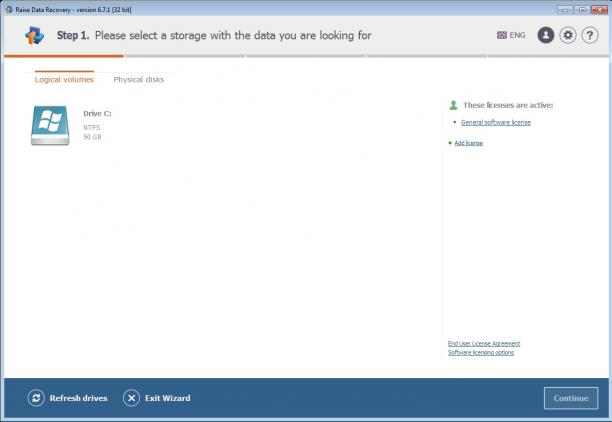Open the End User License Agreement link
This screenshot has height=422, width=612.
(484, 344)
